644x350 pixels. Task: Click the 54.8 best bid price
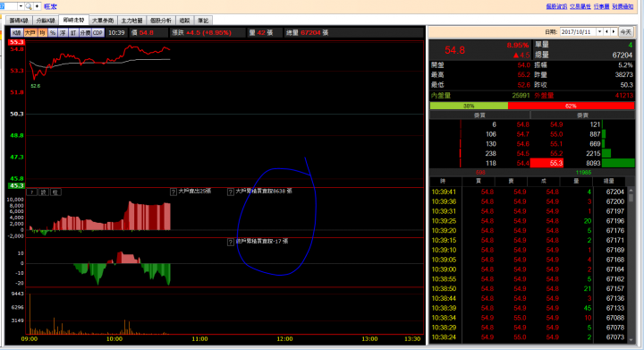pos(523,124)
